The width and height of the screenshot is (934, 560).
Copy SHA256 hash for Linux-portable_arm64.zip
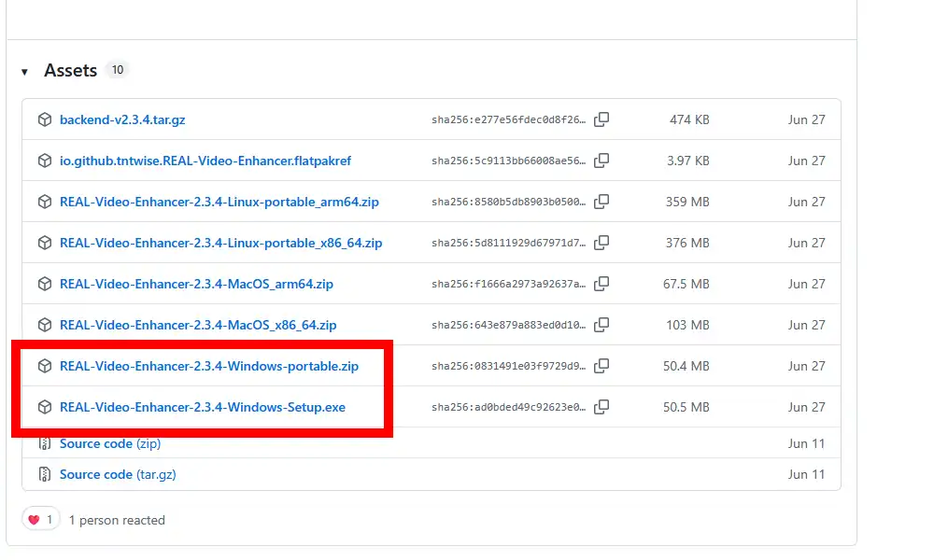[x=601, y=202]
